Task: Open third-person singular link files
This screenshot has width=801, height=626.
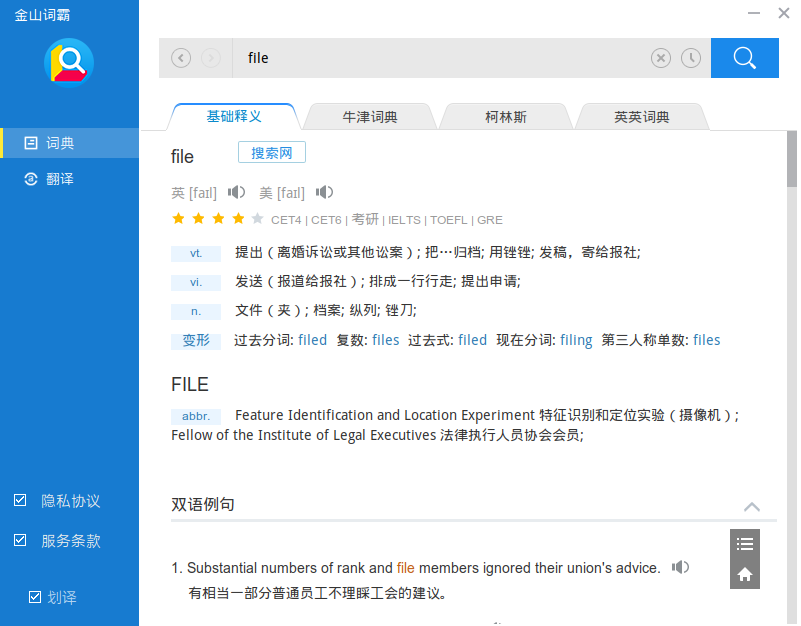Action: click(706, 340)
